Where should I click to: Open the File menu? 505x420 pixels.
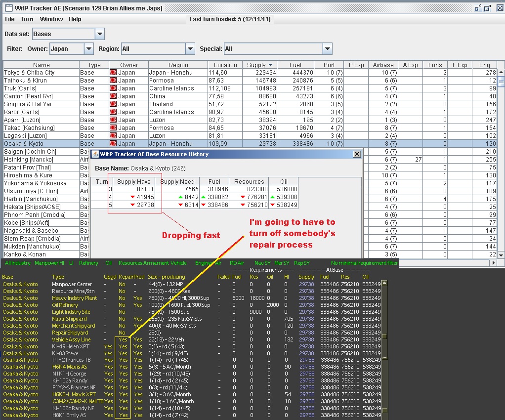click(10, 19)
